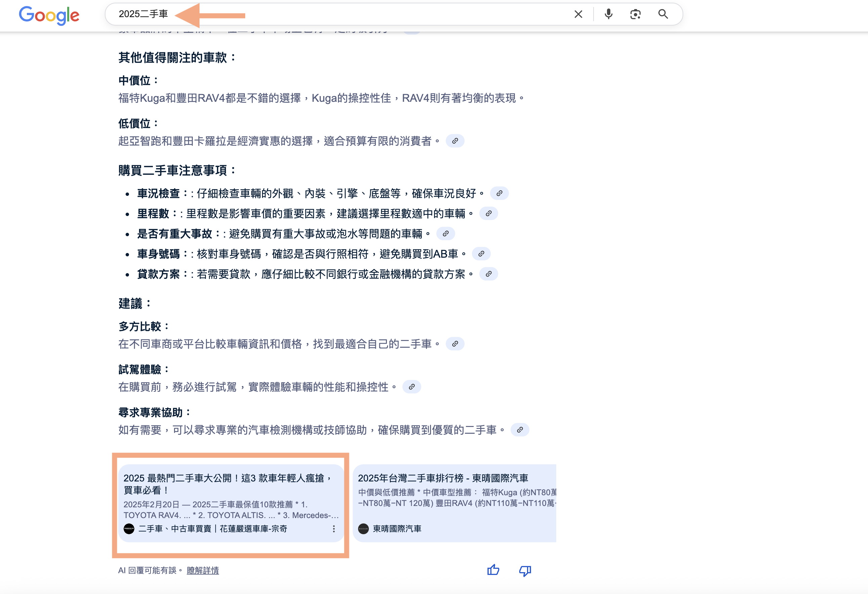Open source link after 多方比較 paragraph
The height and width of the screenshot is (594, 868).
(x=455, y=344)
